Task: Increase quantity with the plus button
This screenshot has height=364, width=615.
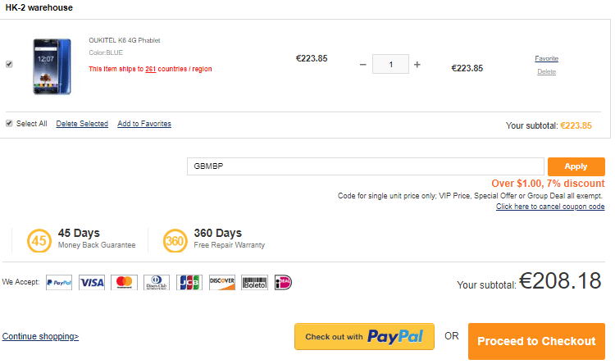Action: (x=417, y=64)
